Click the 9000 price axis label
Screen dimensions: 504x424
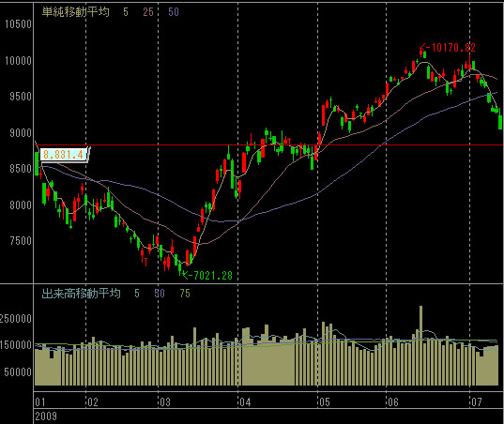21,132
